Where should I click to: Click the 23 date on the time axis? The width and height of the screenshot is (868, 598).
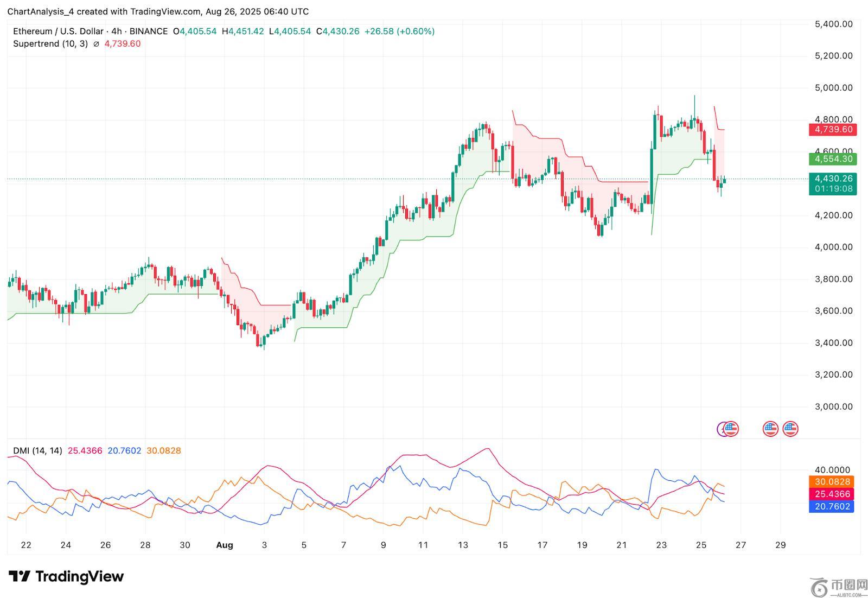[661, 545]
